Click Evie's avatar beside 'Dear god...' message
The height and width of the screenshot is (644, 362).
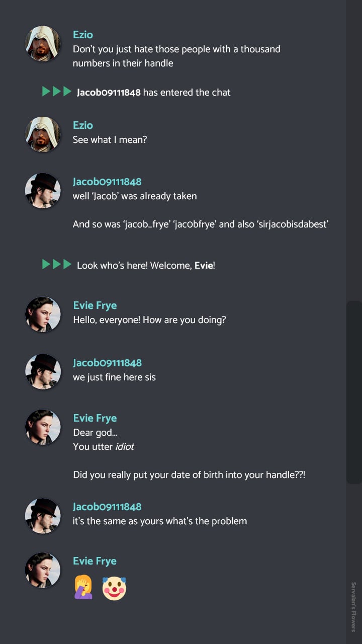point(43,427)
